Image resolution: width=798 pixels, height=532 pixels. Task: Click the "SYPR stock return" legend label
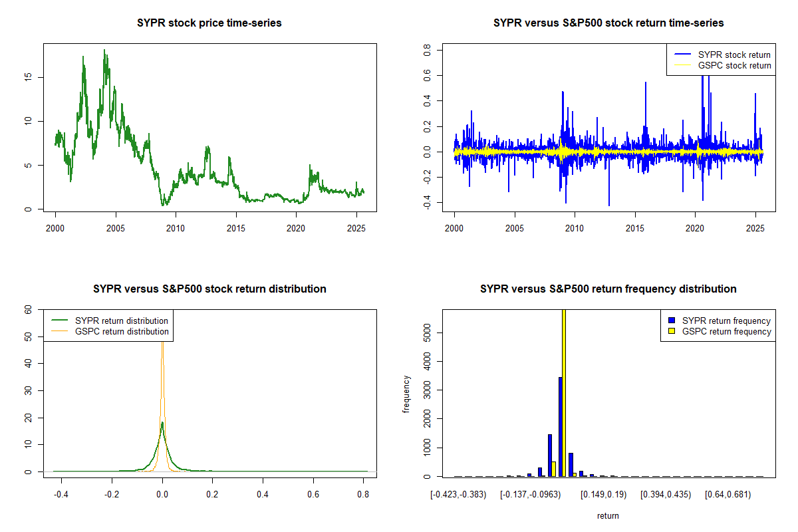pos(734,55)
